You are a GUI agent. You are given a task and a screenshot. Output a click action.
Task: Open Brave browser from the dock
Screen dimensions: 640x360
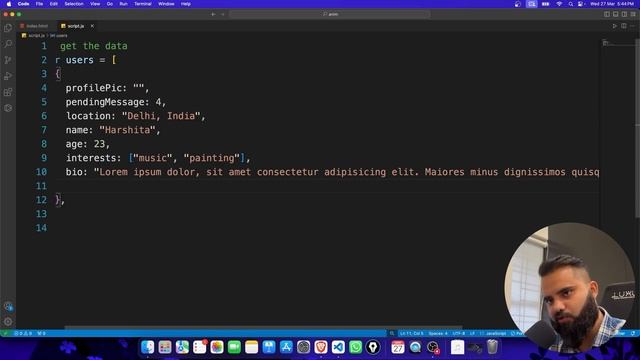click(x=321, y=347)
